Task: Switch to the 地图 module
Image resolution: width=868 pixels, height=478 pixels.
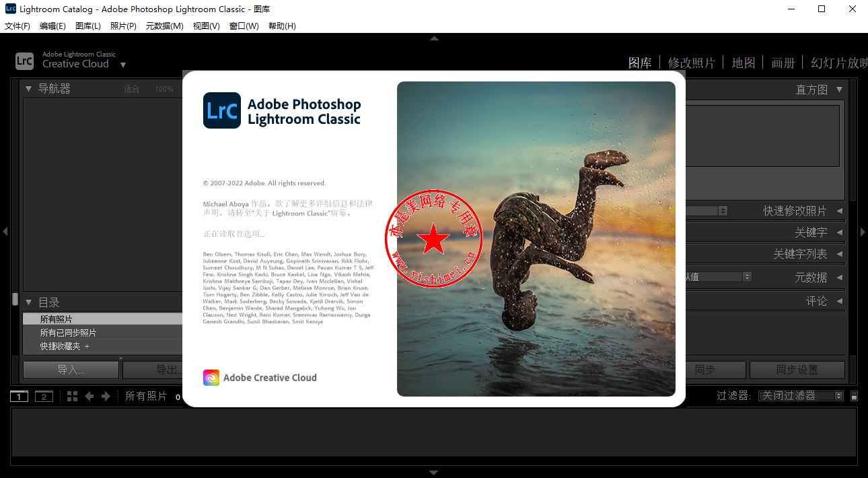Action: pyautogui.click(x=744, y=63)
